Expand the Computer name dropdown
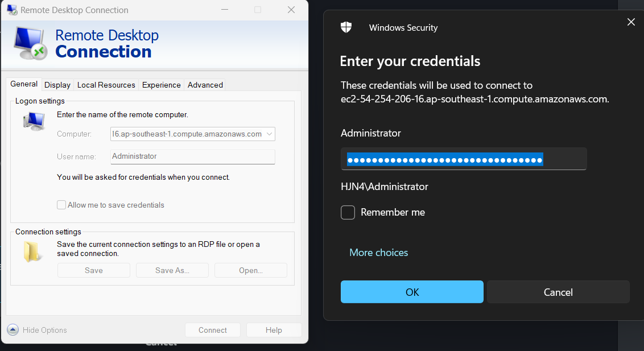The height and width of the screenshot is (351, 644). 270,134
